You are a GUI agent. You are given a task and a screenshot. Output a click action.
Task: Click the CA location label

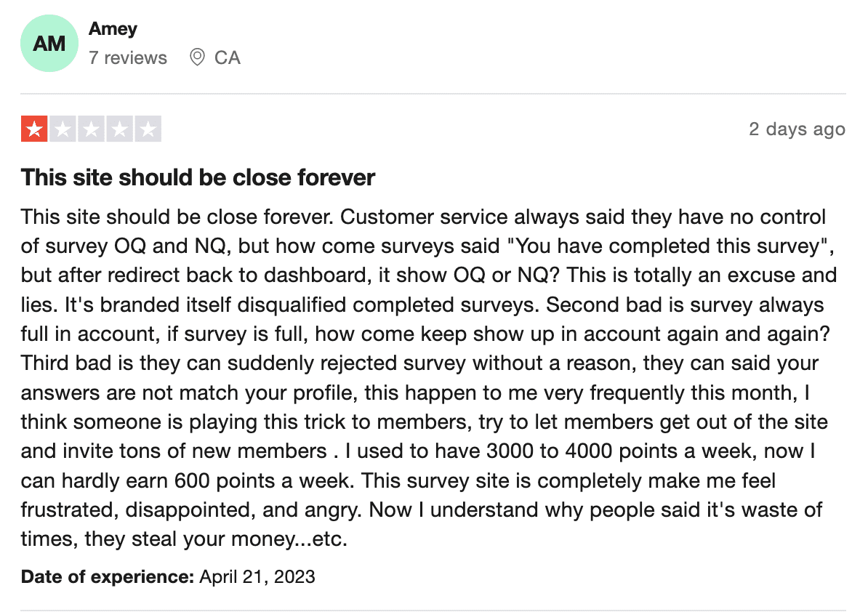228,57
